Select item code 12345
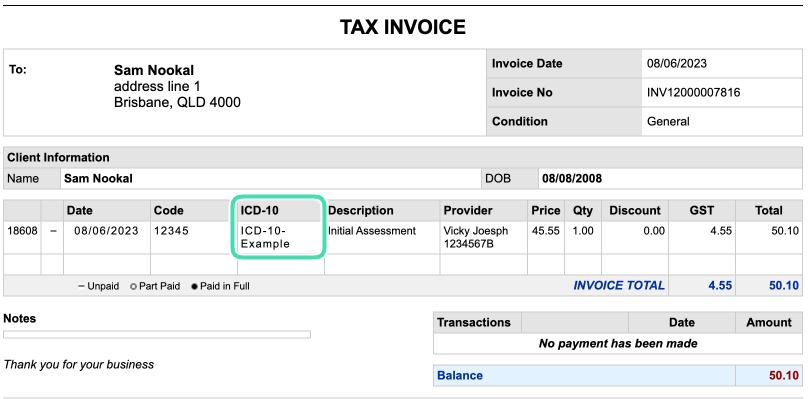Screen dimensions: 808x399 coord(171,231)
